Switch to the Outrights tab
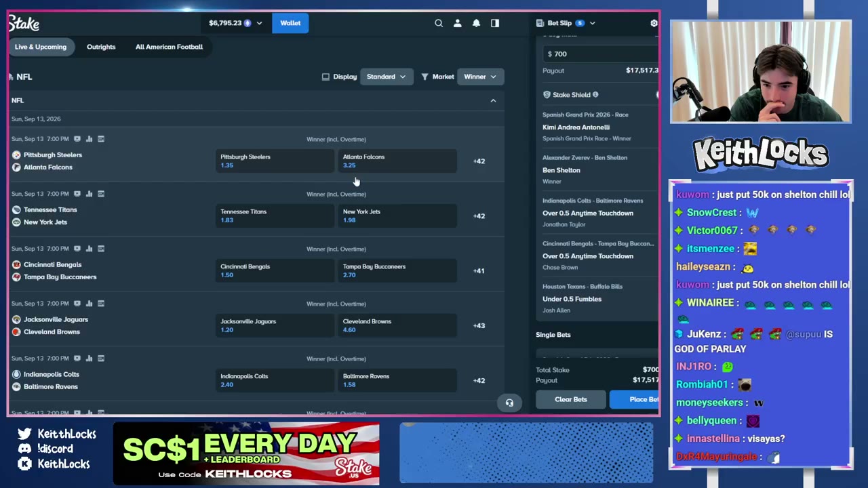868x488 pixels. (x=101, y=47)
